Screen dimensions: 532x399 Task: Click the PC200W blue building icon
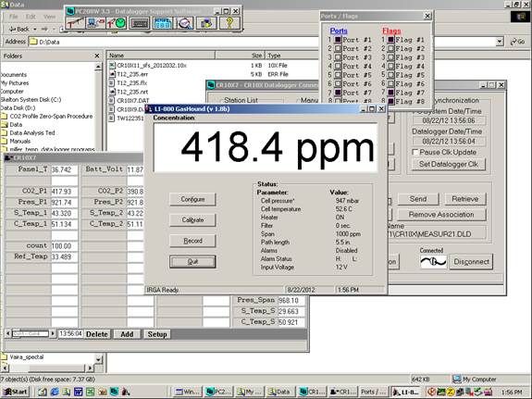(163, 23)
